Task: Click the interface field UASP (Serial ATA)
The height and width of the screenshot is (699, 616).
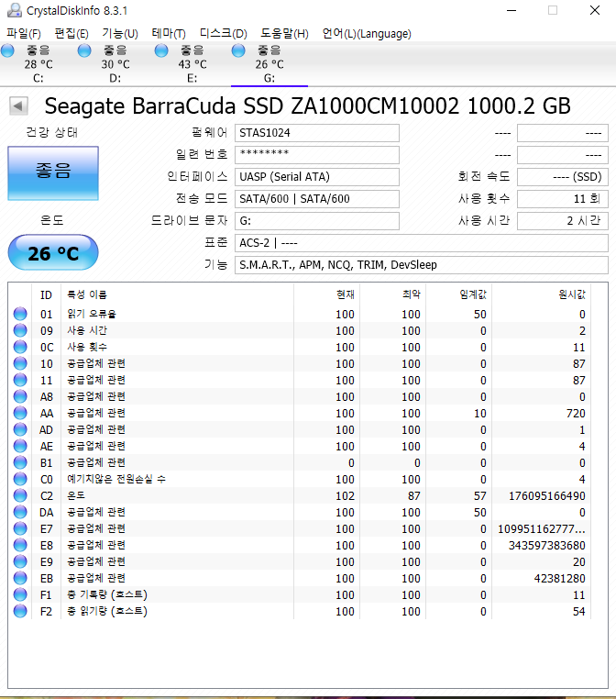Action: (x=316, y=176)
